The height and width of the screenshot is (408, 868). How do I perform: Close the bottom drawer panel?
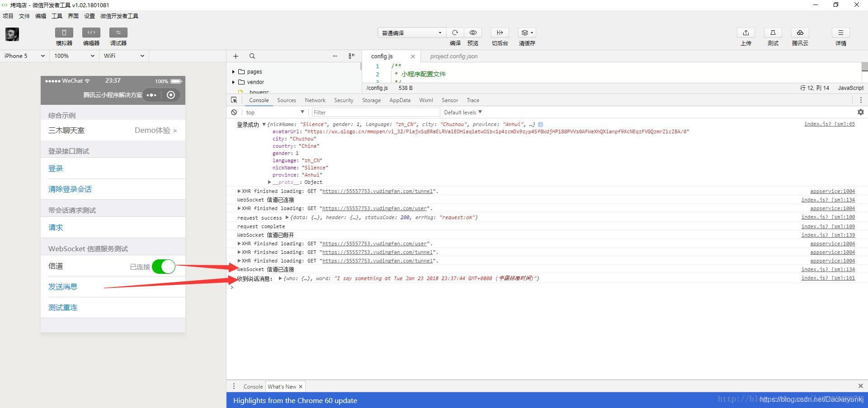click(x=861, y=386)
